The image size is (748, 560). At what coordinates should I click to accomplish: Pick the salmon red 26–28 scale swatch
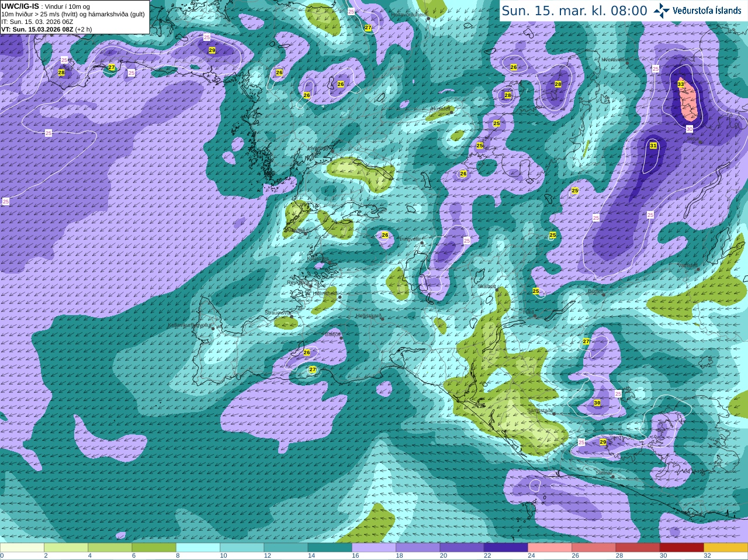pos(594,547)
